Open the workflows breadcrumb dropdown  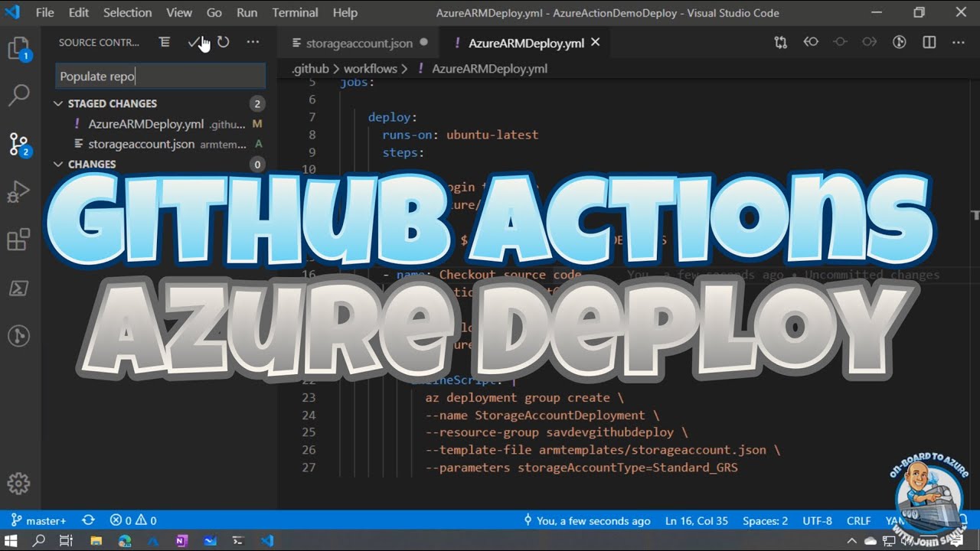[x=370, y=69]
